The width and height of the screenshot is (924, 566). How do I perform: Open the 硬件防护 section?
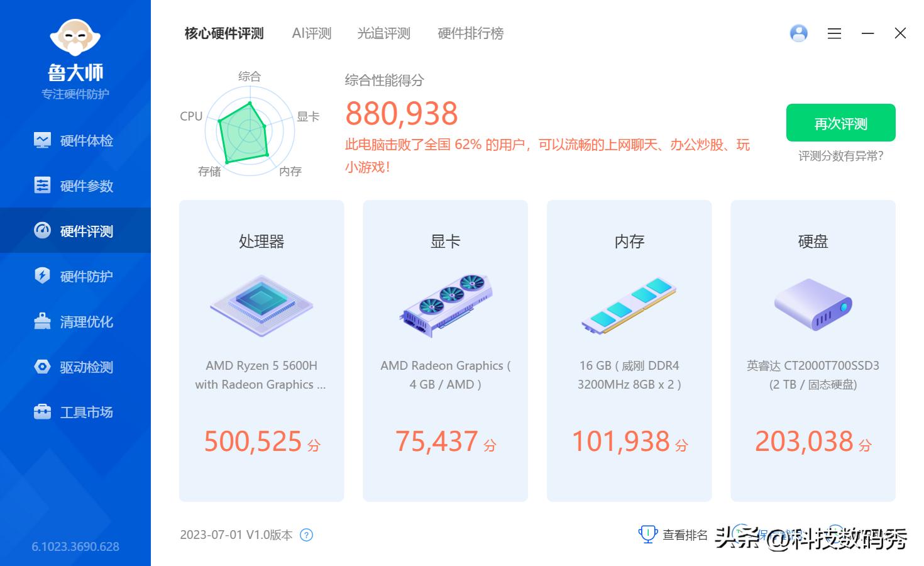pyautogui.click(x=75, y=276)
